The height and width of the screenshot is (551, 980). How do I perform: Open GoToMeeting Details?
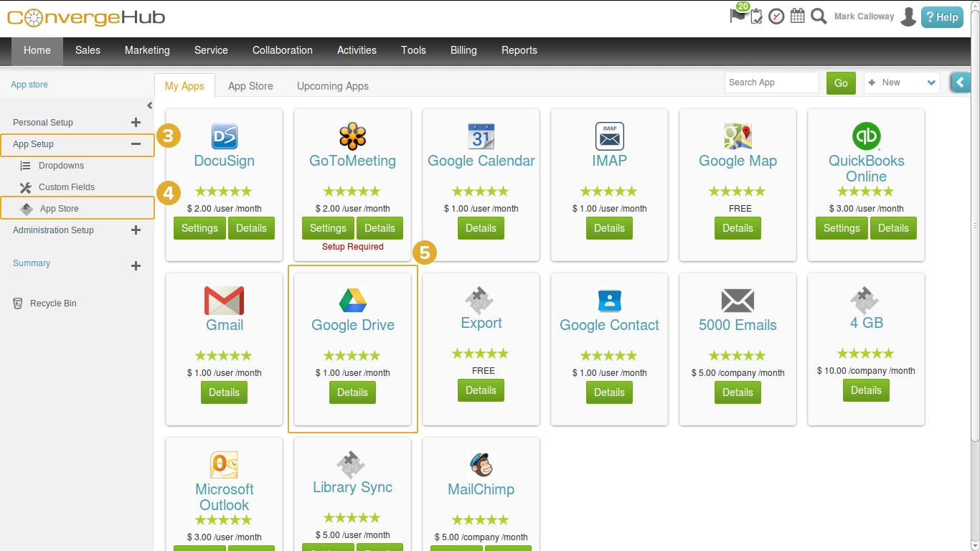[x=380, y=228]
